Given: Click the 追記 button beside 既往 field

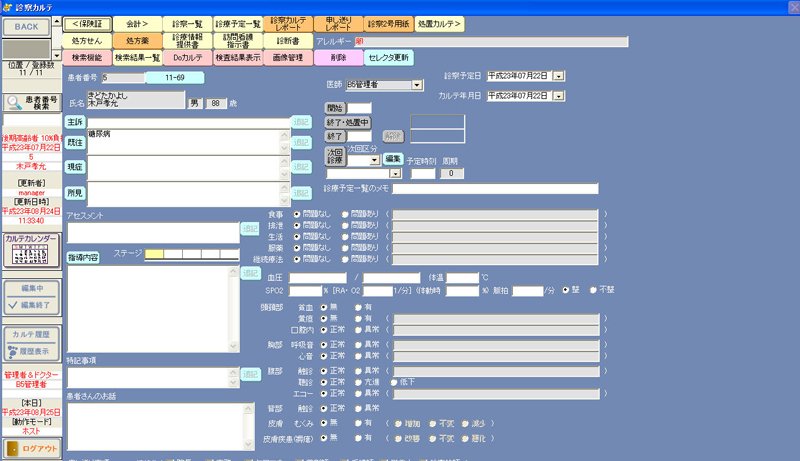Looking at the screenshot, I should coord(301,142).
